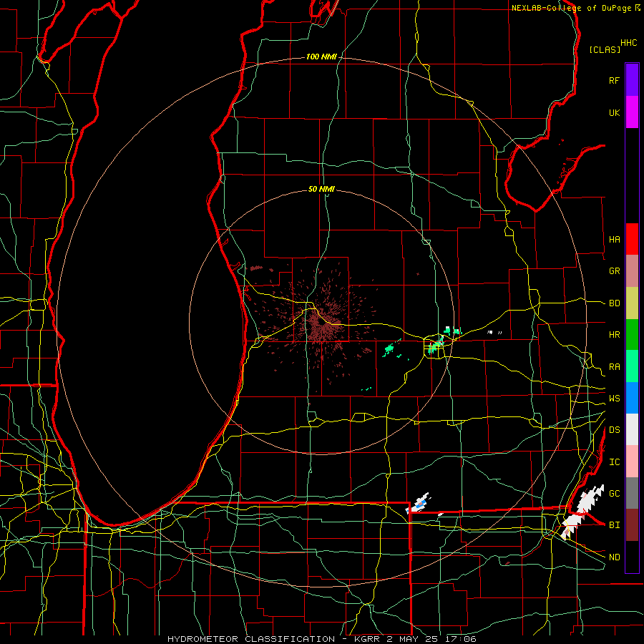Click the NEXLAB-College of DuPage text
644x644 pixels.
click(571, 8)
